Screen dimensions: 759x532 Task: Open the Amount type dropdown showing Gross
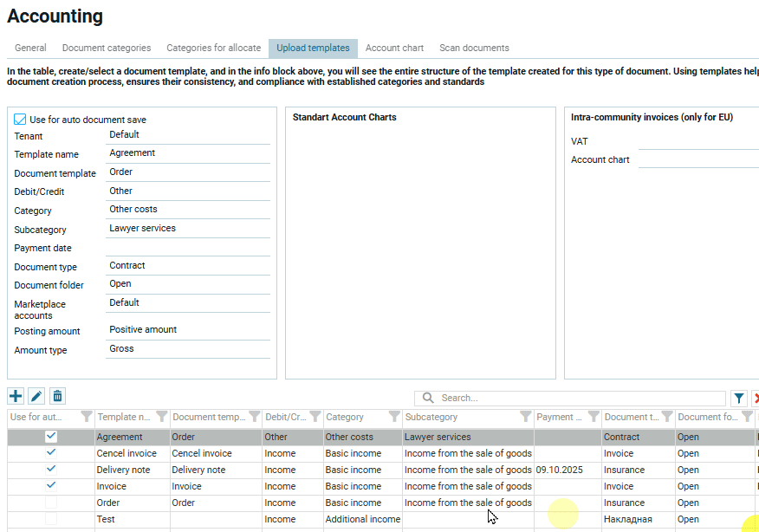point(188,349)
